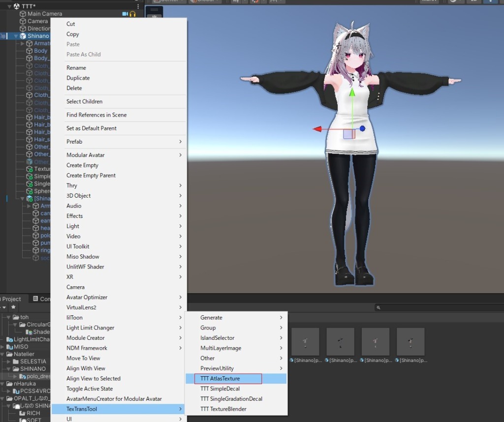This screenshot has height=422, width=504.
Task: Select TTT SimpleDecal in submenu
Action: tap(236, 389)
